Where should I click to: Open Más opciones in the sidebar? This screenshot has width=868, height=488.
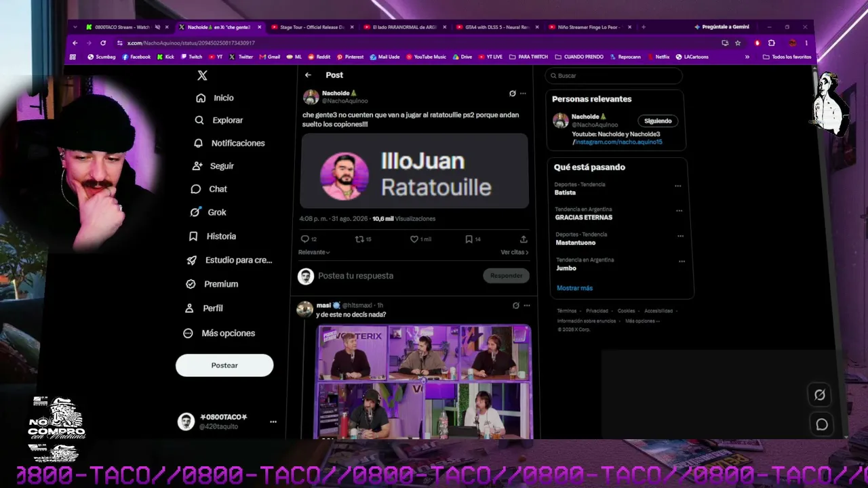tap(219, 333)
